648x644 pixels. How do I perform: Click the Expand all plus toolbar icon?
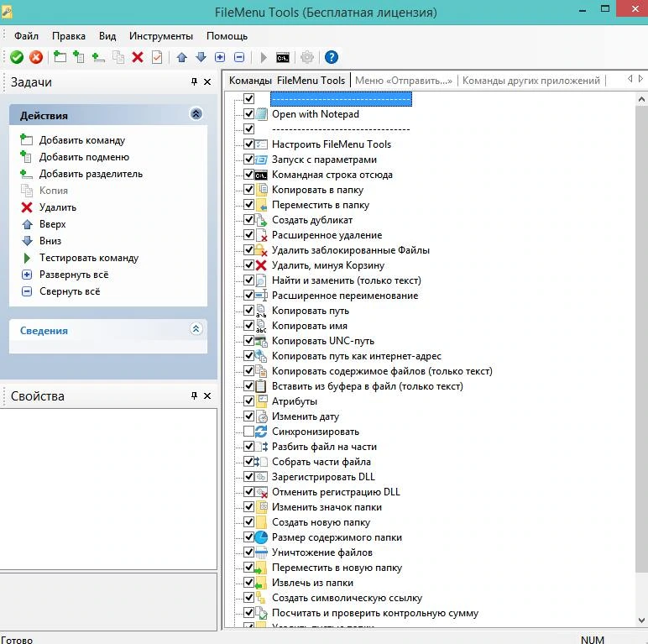pos(220,57)
